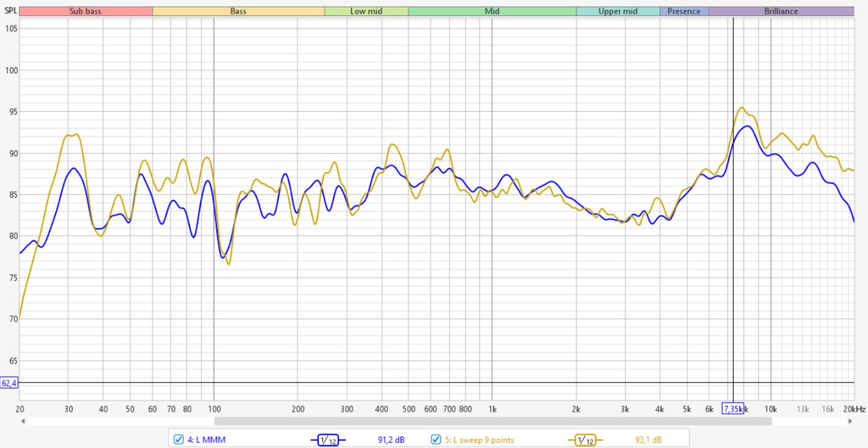Uncheck the 4: L MMM trace checkbox
This screenshot has width=868, height=448.
[x=179, y=440]
